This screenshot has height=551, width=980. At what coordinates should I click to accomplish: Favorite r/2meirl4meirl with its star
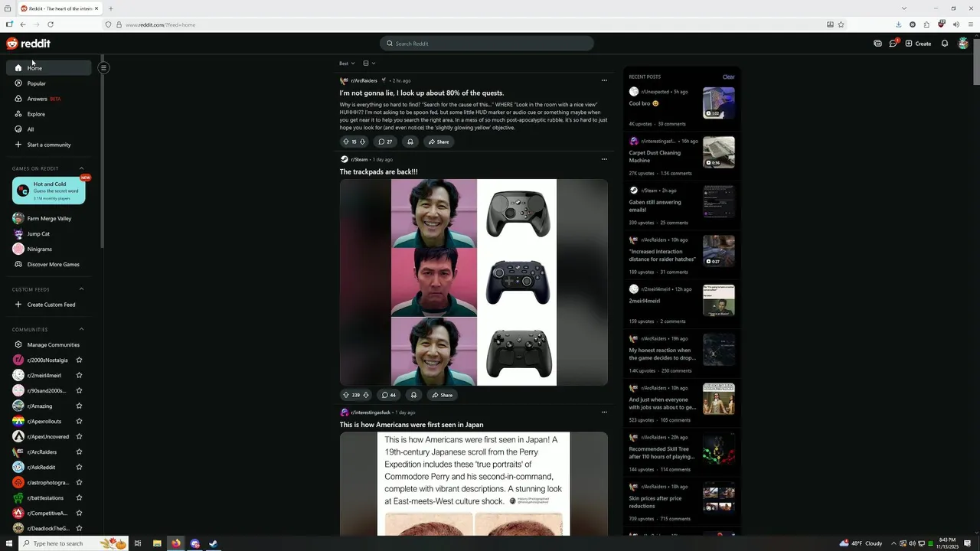point(79,375)
